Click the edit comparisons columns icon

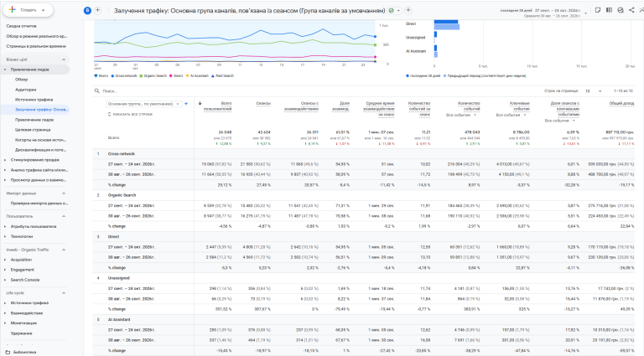(609, 10)
